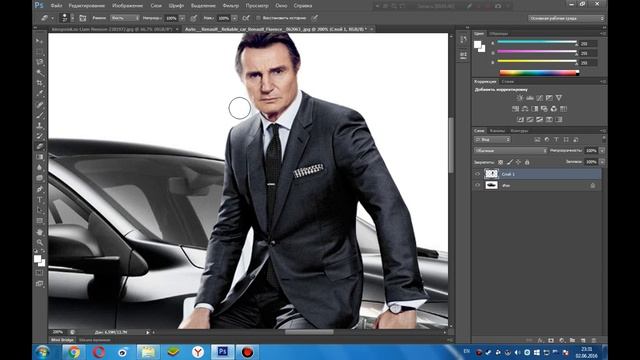Pick a color from the spectrum ramp
640x360 pixels.
[x=539, y=73]
